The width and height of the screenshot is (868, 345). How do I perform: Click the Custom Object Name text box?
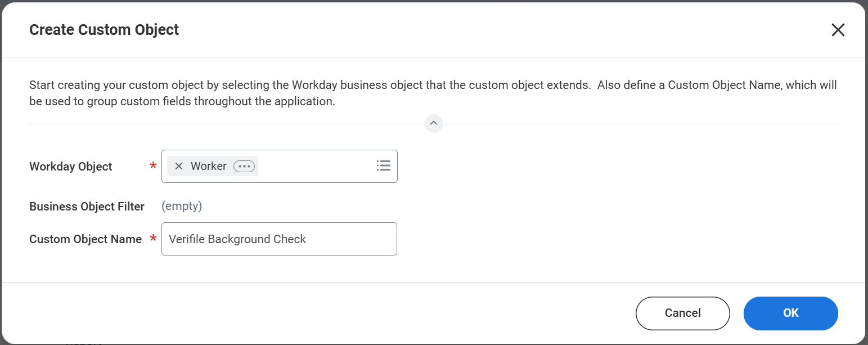tap(279, 239)
